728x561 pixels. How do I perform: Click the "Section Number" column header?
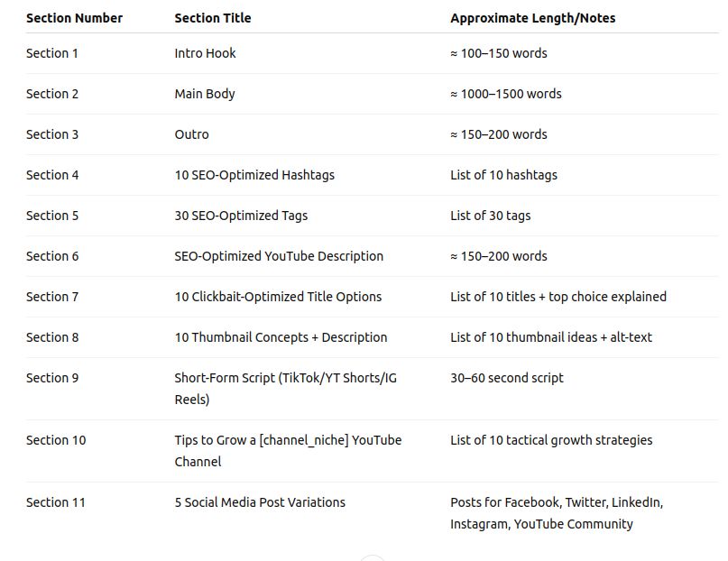(x=74, y=18)
